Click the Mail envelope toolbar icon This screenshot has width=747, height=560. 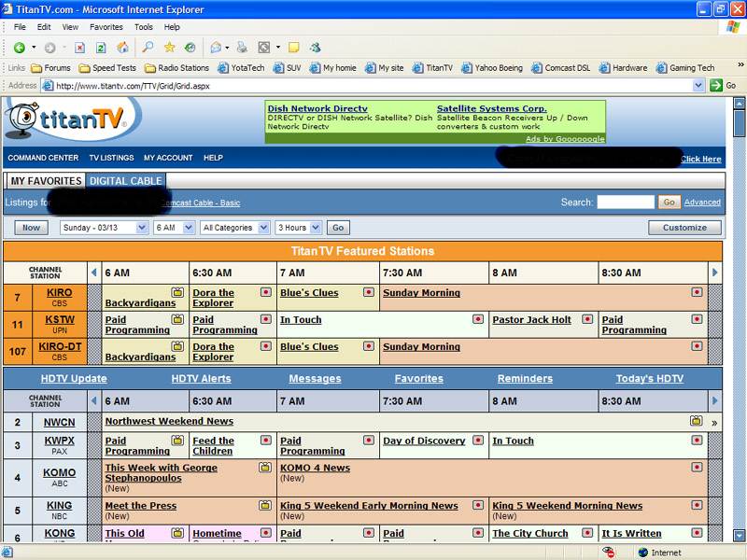pyautogui.click(x=216, y=48)
